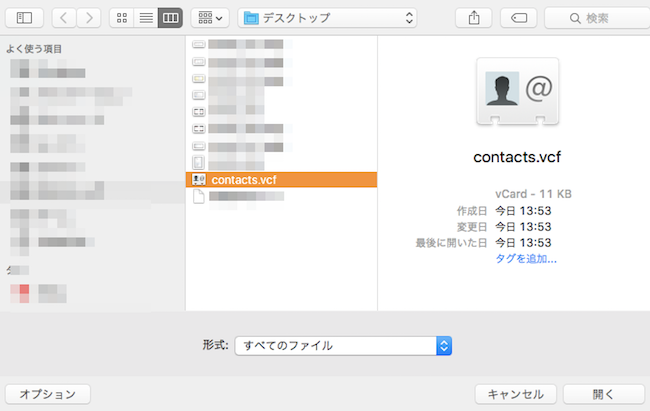Click the タグを追加… link
Screen dimensions: 650x411
(x=526, y=258)
